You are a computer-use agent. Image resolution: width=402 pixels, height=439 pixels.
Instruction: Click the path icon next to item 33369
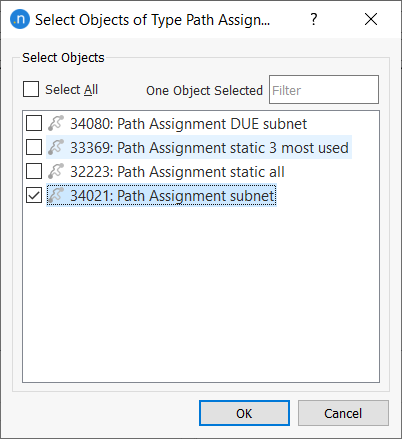(x=56, y=147)
